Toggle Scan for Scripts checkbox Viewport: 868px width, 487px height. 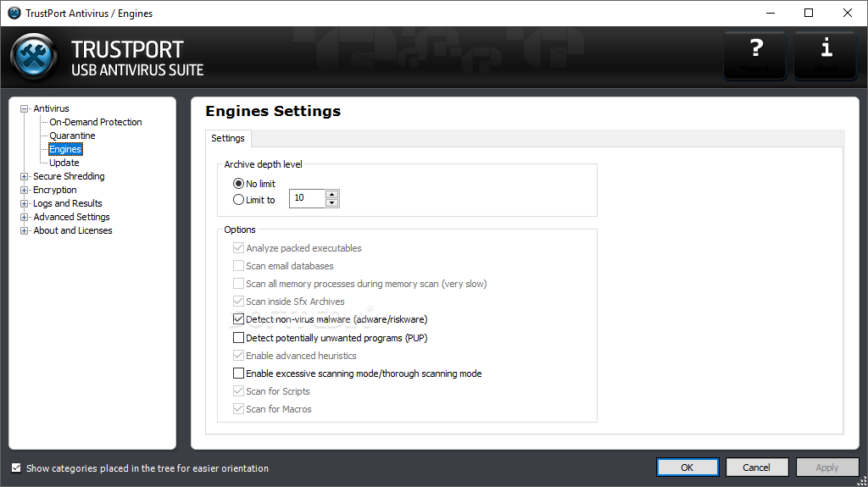238,391
